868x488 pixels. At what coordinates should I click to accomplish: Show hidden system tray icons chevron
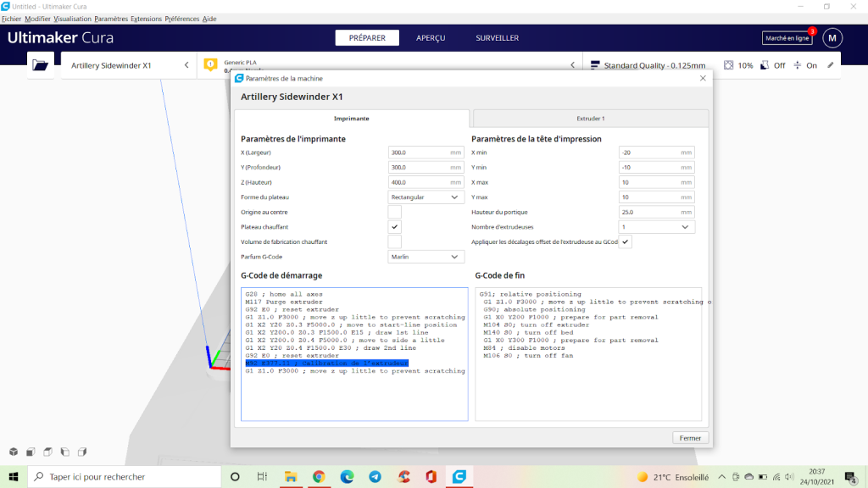pos(722,477)
